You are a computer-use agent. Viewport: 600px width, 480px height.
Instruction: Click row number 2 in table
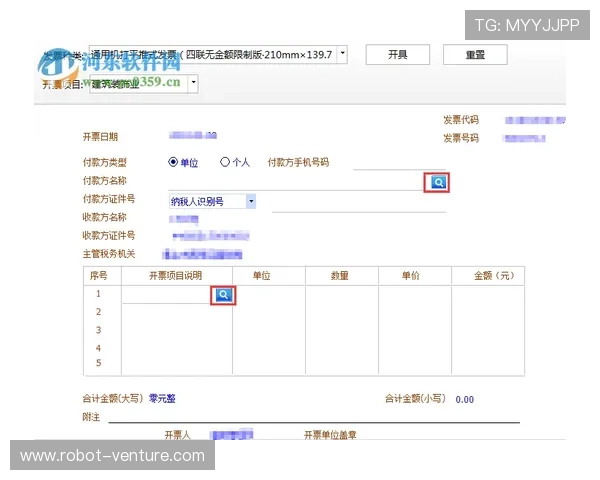point(98,312)
